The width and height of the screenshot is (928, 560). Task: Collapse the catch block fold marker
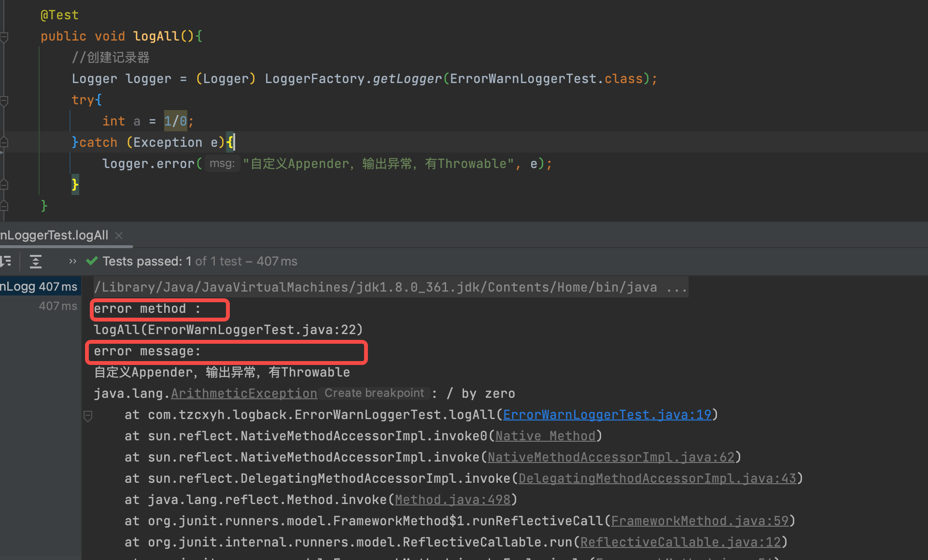coord(4,142)
